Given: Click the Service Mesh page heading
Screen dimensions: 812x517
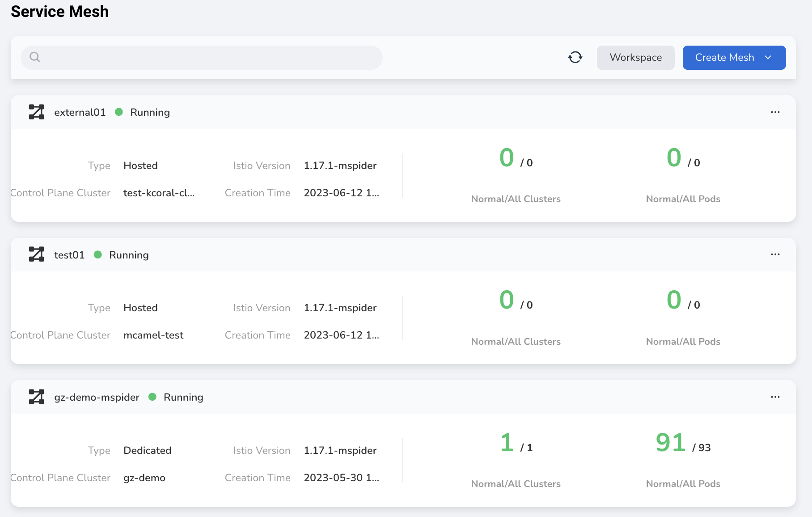Looking at the screenshot, I should (x=60, y=12).
